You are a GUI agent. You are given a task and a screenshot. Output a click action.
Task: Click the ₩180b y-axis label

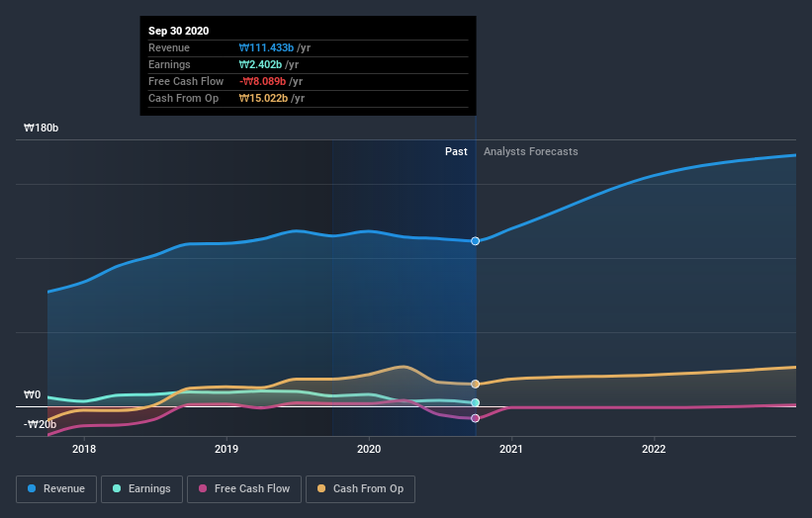point(41,128)
